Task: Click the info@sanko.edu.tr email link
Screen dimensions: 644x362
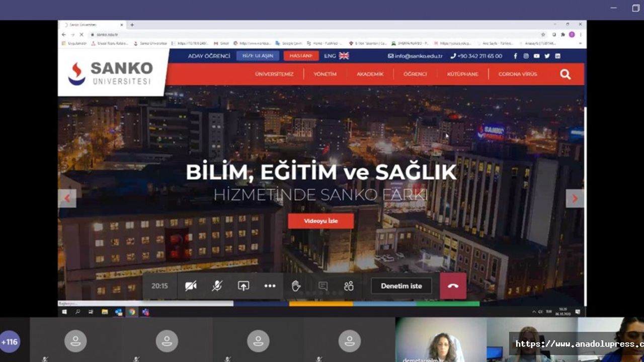Action: pos(415,56)
